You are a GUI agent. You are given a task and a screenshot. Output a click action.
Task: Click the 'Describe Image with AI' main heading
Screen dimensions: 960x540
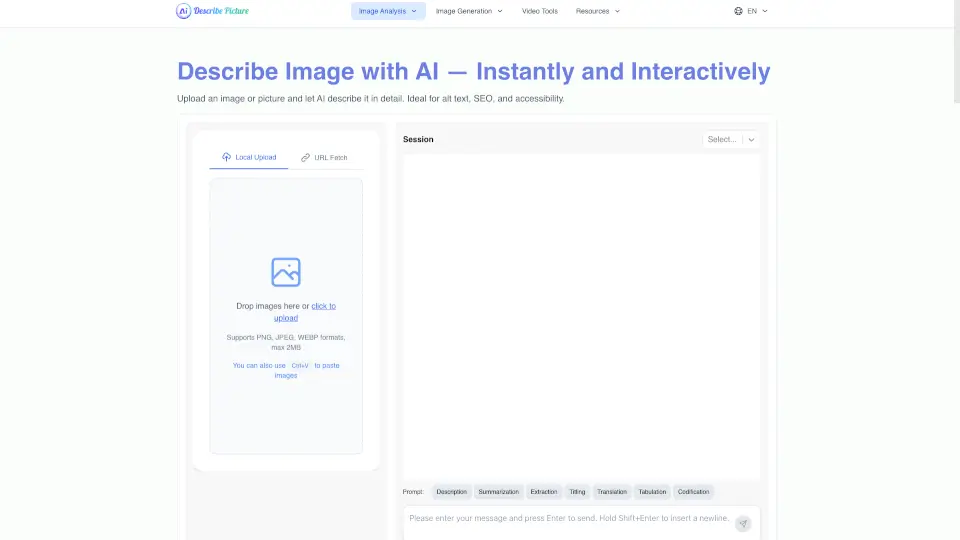pos(474,72)
